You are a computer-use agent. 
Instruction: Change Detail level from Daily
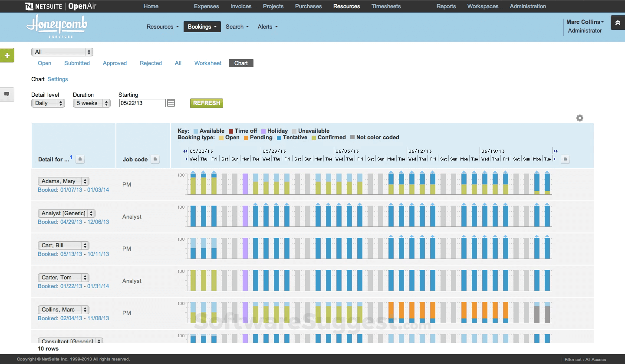pos(48,103)
